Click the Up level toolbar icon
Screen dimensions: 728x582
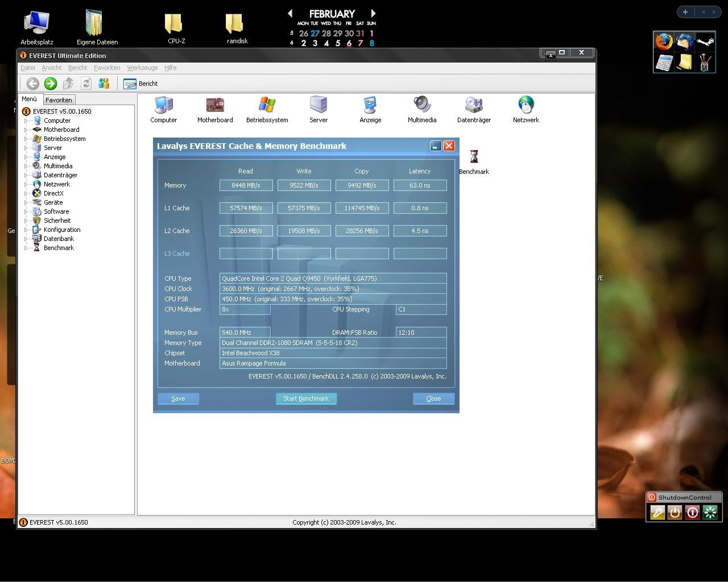(x=68, y=84)
